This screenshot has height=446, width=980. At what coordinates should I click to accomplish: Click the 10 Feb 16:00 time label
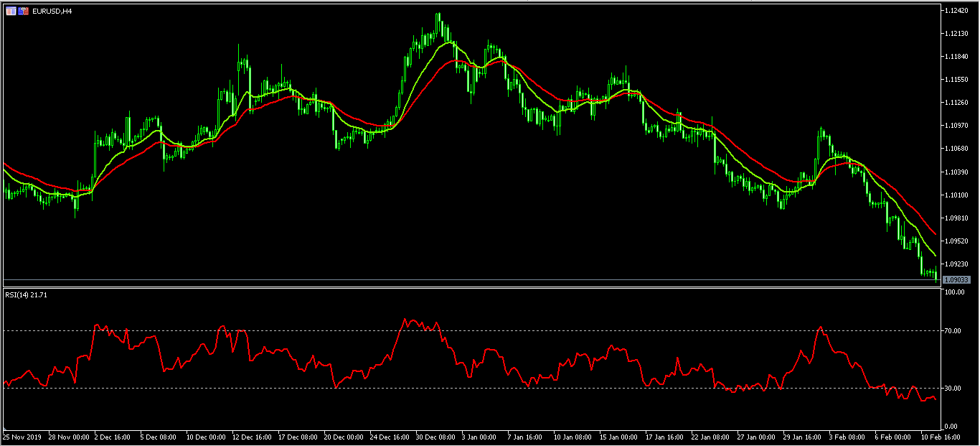pyautogui.click(x=941, y=436)
